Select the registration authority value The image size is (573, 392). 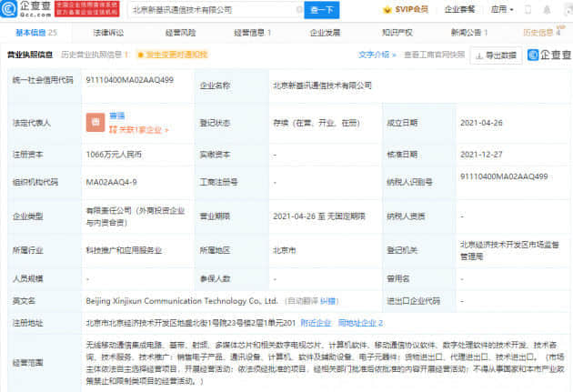point(509,251)
